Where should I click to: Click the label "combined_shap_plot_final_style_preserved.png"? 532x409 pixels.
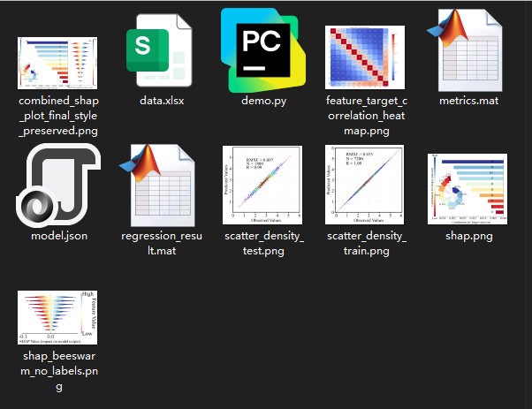click(x=58, y=116)
